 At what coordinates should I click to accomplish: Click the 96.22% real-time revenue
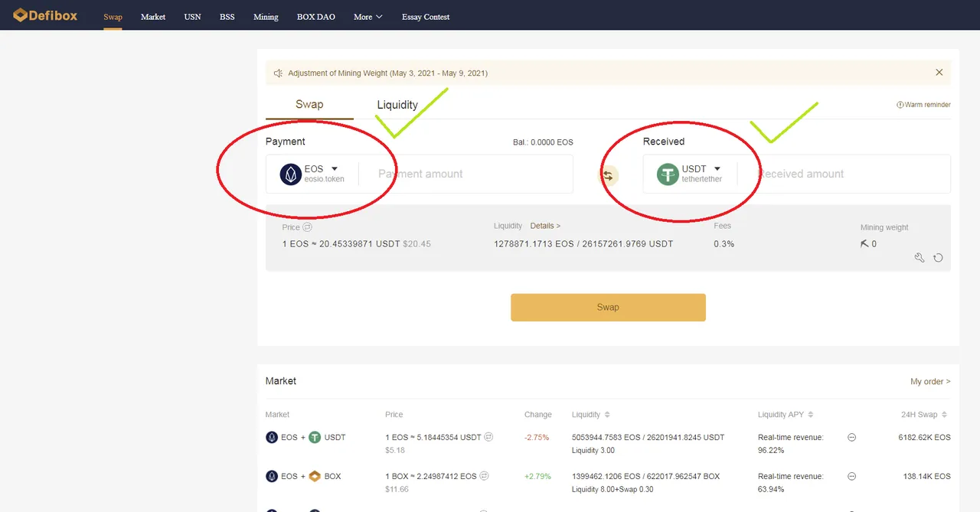(771, 451)
